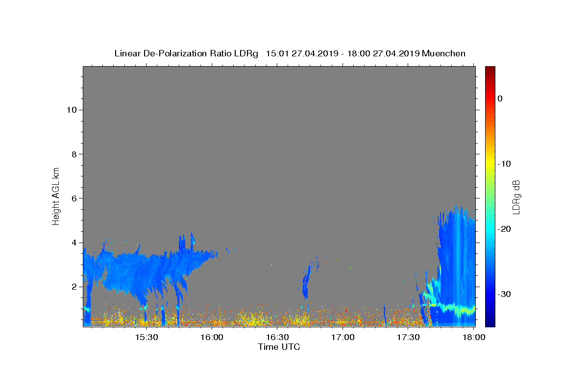Click the 'Height AGL km' axis label
This screenshot has width=588, height=392.
(x=56, y=196)
